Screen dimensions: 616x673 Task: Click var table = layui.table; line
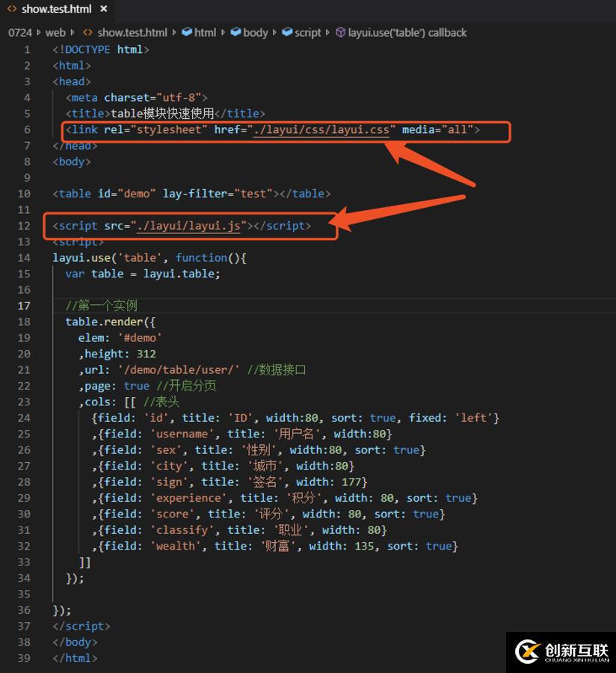(143, 274)
